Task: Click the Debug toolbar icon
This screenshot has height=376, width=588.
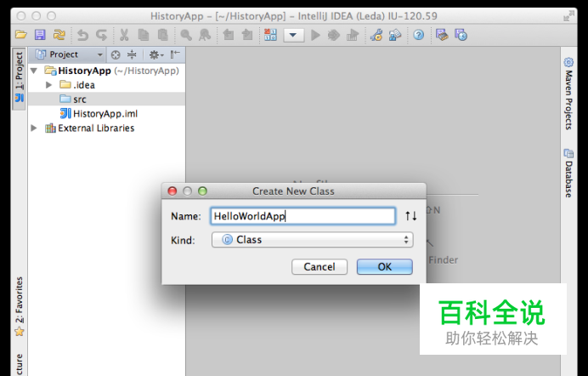Action: [333, 35]
